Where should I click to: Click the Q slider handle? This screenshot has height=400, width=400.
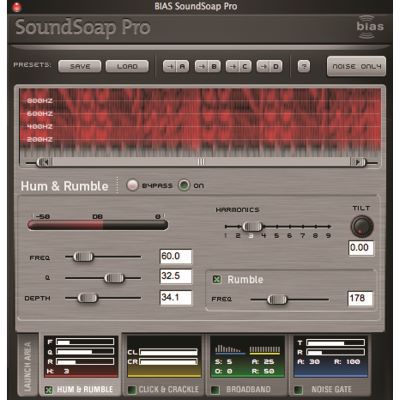coord(114,278)
